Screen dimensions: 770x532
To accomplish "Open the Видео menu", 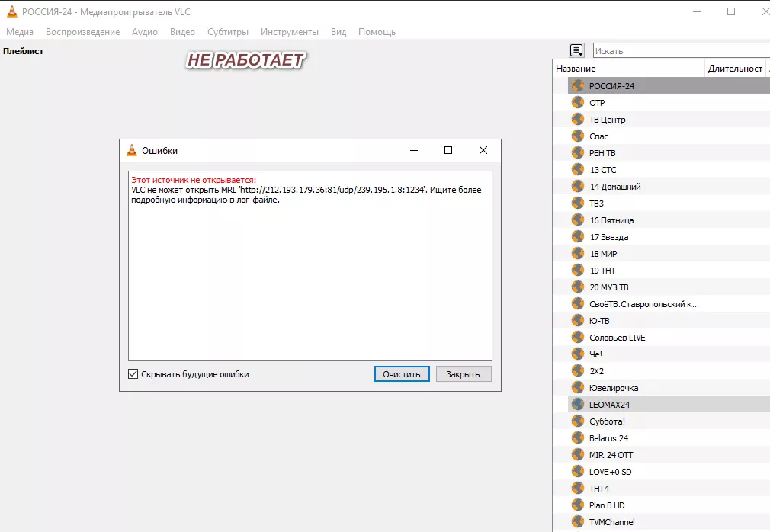I will (x=182, y=32).
